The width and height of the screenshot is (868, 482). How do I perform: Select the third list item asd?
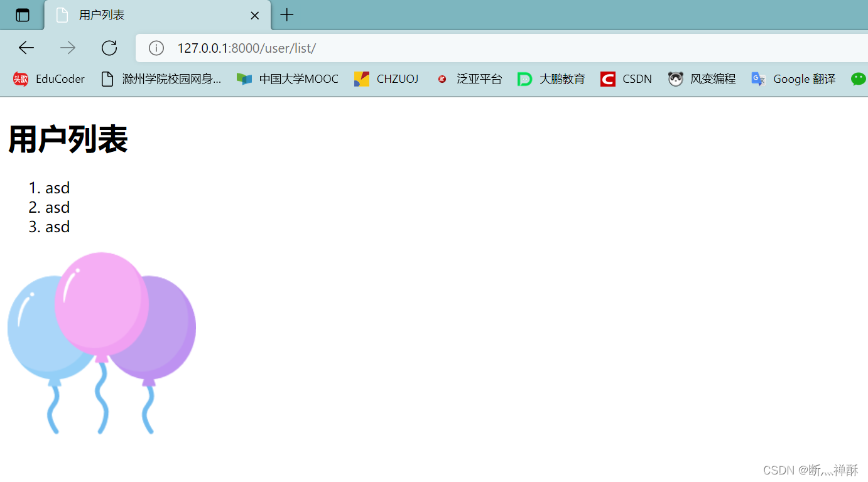[x=57, y=227]
